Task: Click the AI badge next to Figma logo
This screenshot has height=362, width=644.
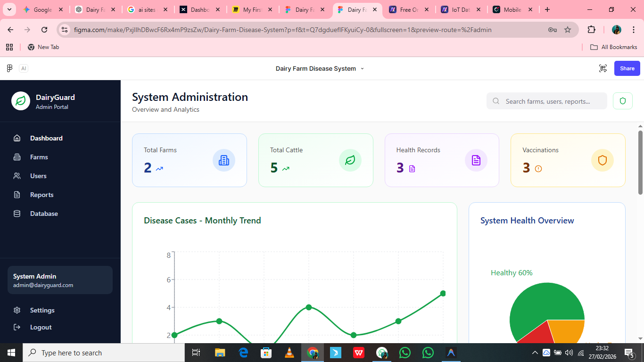Action: click(24, 68)
